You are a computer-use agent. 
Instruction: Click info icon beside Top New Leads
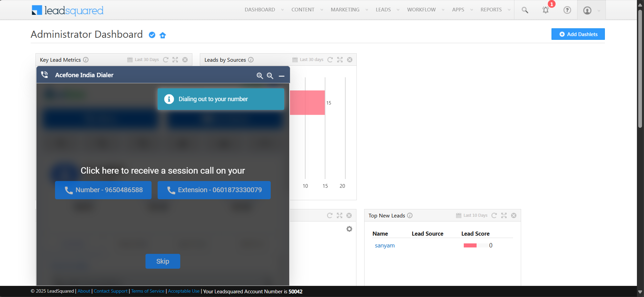point(410,215)
